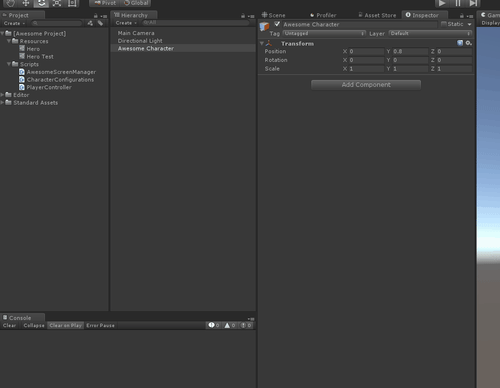Click the Search by Type icon
This screenshot has width=500, height=388.
[x=90, y=23]
